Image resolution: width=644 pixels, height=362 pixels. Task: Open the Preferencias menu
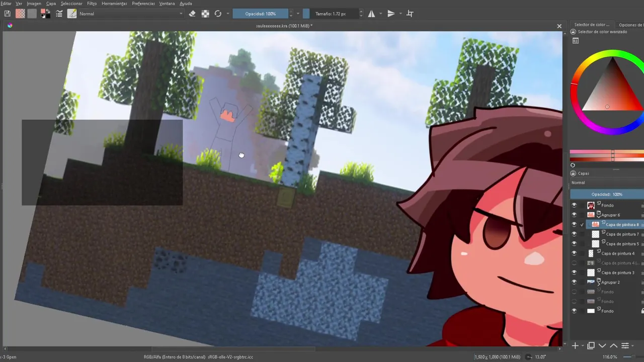click(143, 4)
